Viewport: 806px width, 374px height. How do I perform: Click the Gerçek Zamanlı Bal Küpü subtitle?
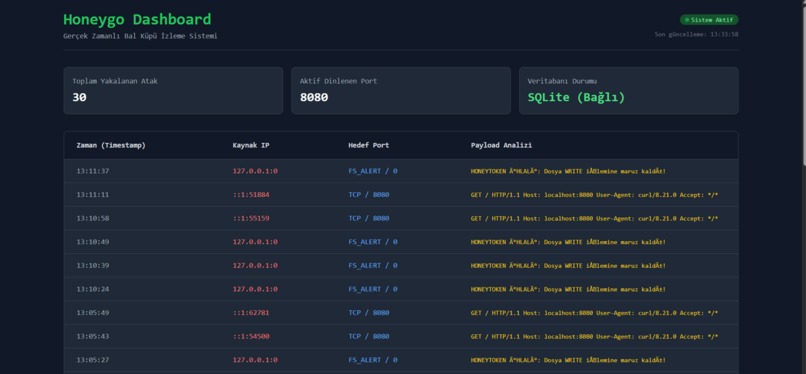point(140,36)
